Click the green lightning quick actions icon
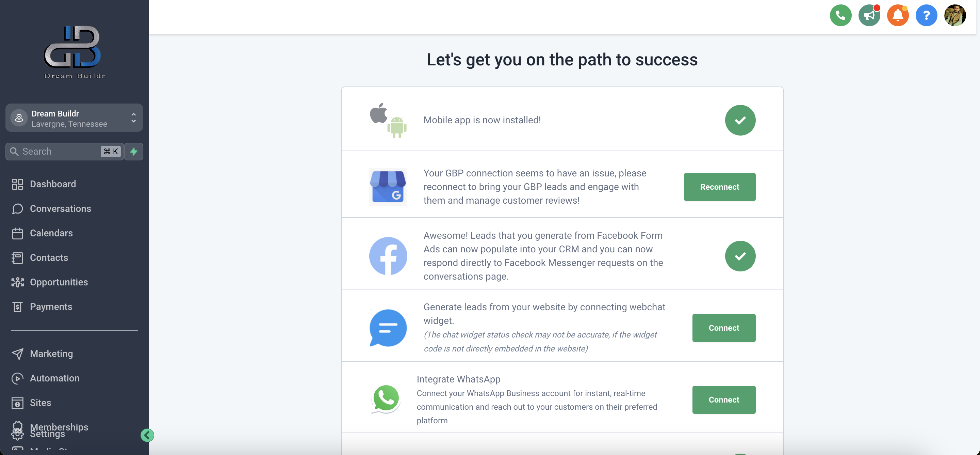Screen dimensions: 980x455 pyautogui.click(x=133, y=152)
